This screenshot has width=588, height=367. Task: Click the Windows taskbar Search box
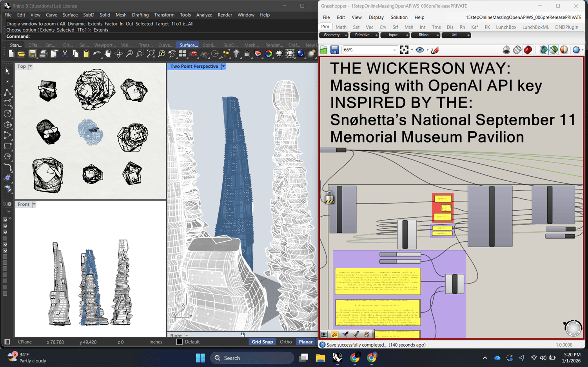[x=252, y=358]
